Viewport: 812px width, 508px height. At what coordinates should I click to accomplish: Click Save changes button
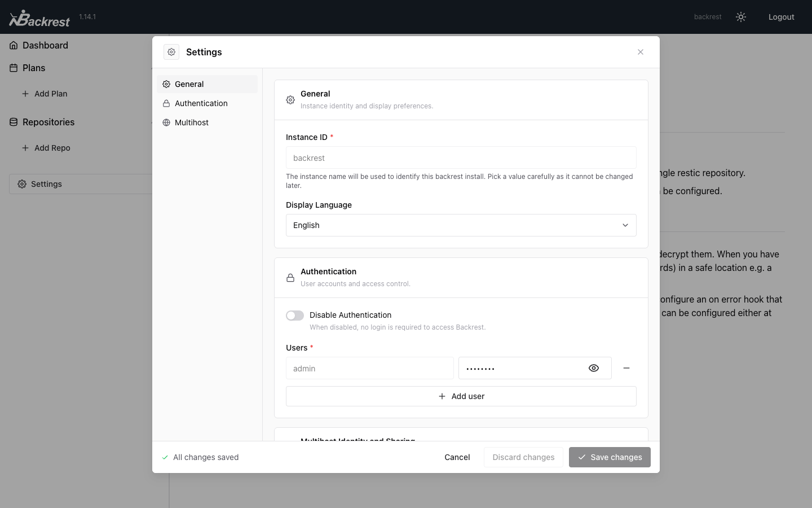(x=610, y=457)
